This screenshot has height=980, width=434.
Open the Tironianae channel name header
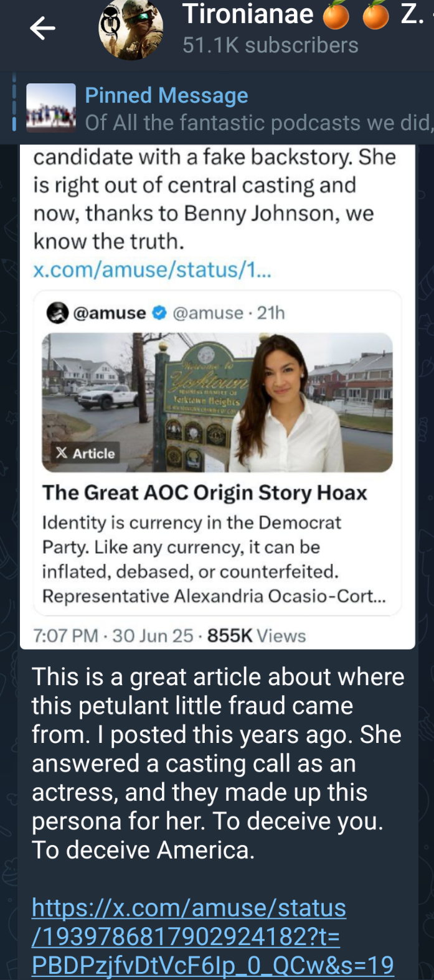tap(247, 14)
